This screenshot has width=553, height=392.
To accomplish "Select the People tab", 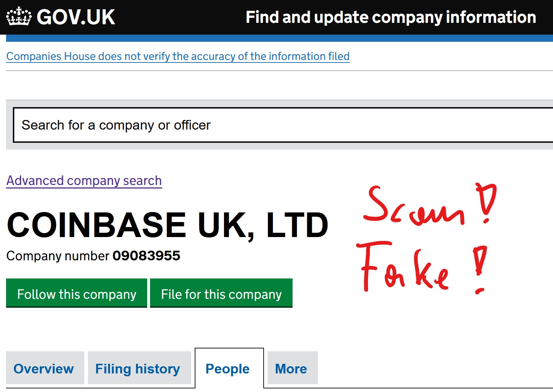I will click(228, 368).
